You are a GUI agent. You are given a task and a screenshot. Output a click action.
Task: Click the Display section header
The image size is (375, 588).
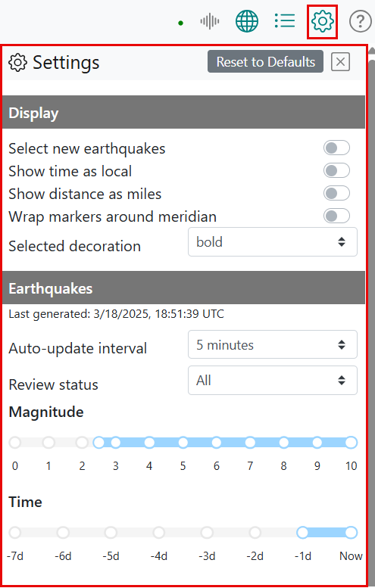point(183,113)
